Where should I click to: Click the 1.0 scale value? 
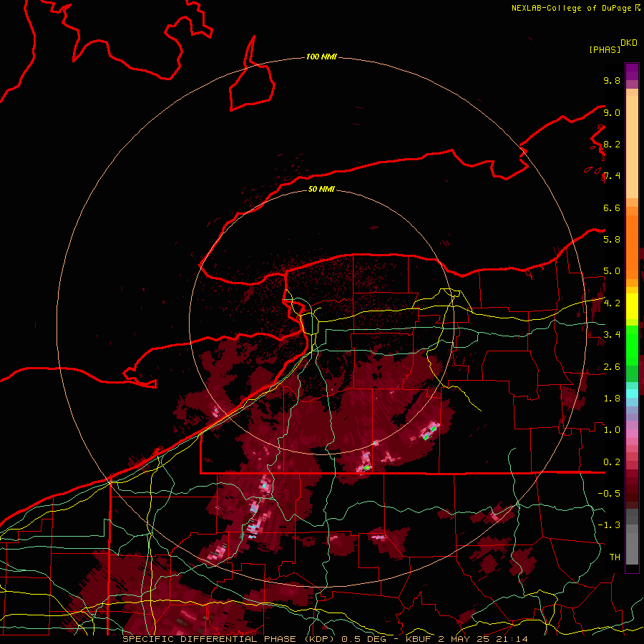(x=612, y=430)
